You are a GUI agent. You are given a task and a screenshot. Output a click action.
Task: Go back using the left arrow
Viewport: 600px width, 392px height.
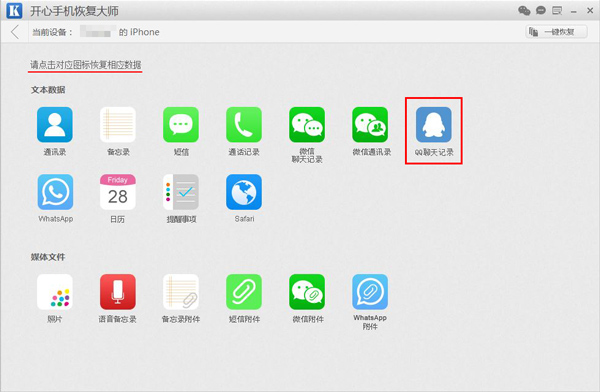[15, 32]
